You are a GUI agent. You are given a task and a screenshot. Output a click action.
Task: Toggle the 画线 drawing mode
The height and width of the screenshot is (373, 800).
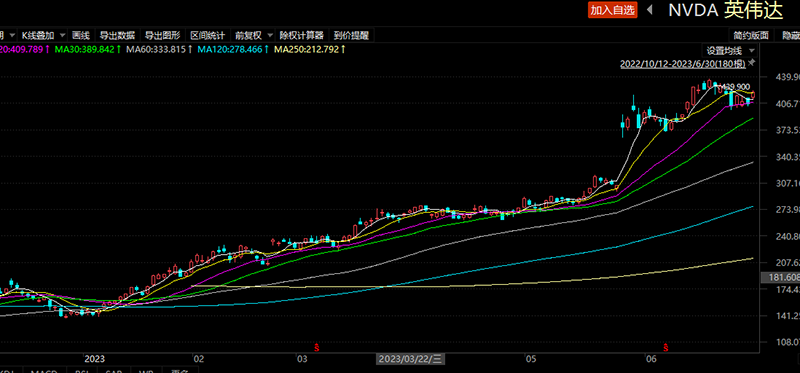click(81, 35)
